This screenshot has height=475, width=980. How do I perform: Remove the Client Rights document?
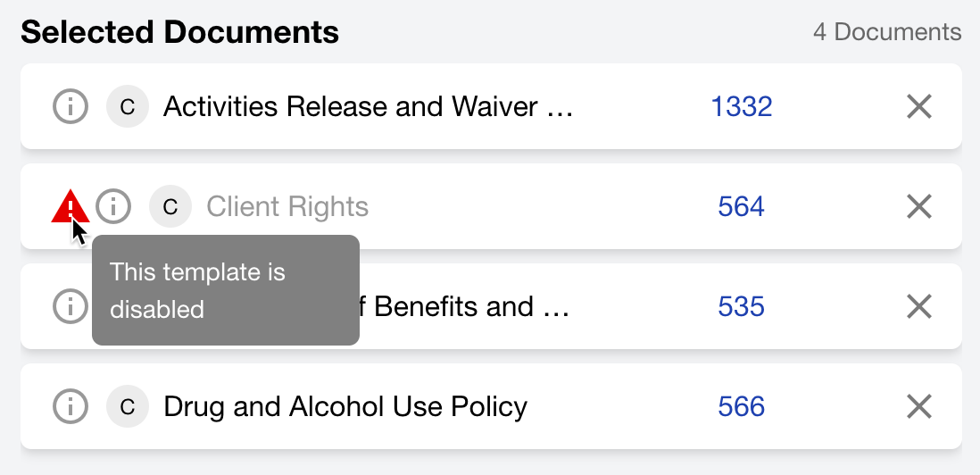coord(919,207)
